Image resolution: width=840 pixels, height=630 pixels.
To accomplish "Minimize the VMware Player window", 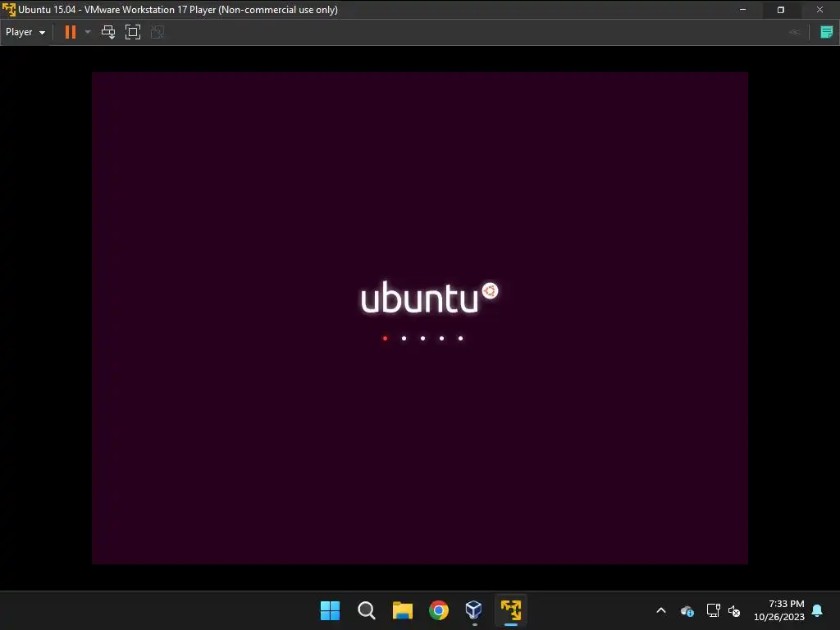I will pos(742,10).
